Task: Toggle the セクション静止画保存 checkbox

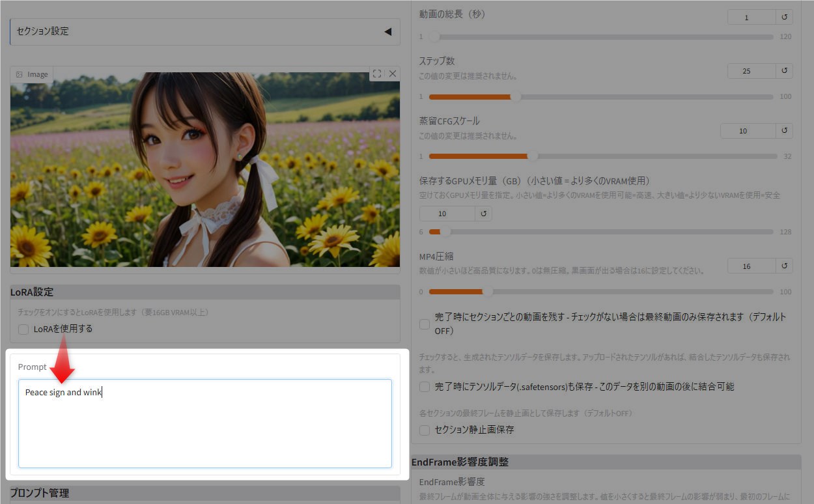Action: pyautogui.click(x=425, y=430)
